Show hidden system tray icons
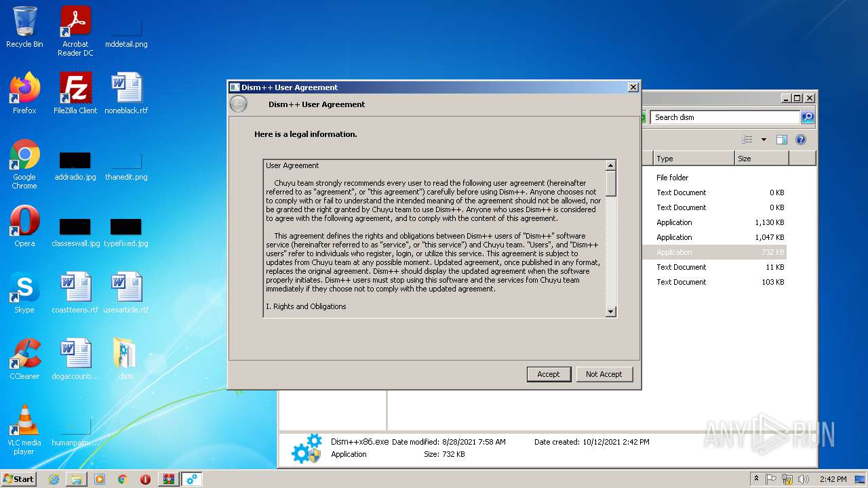The height and width of the screenshot is (488, 868). point(756,479)
